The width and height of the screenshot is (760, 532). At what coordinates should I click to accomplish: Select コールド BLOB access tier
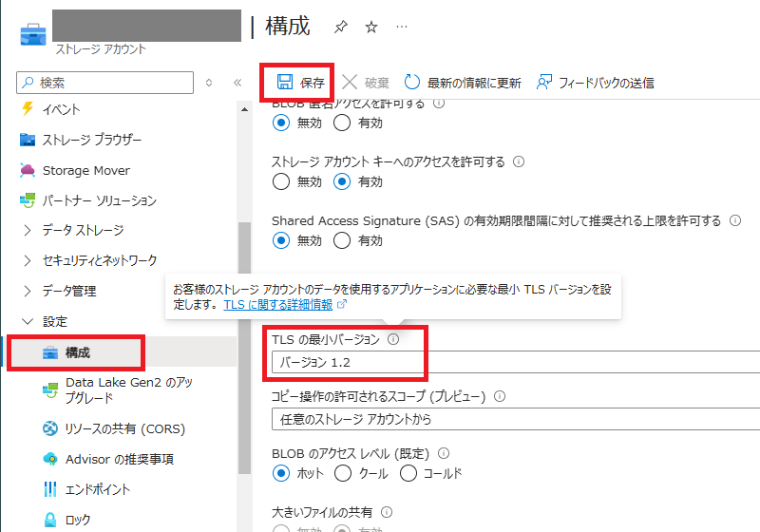(x=408, y=473)
